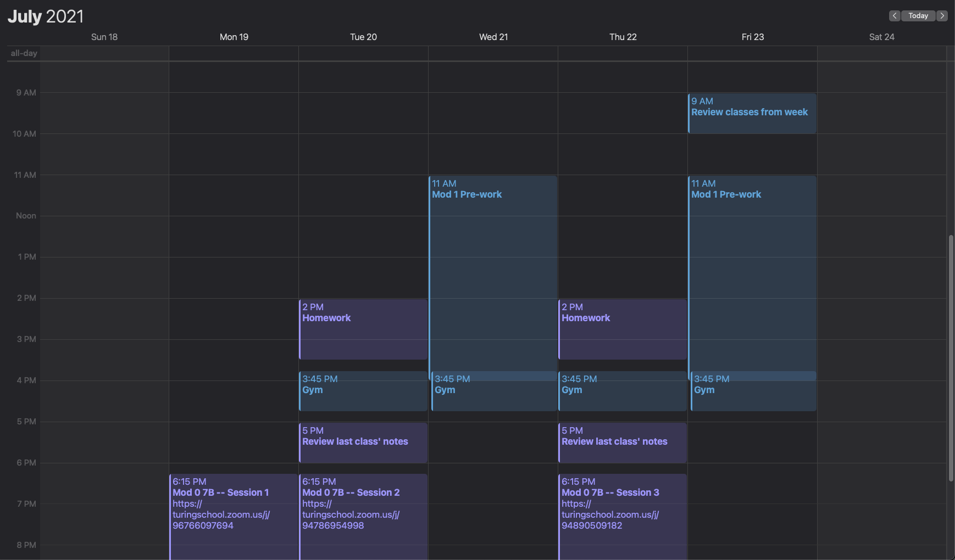Click the 5 PM time label
Image resolution: width=955 pixels, height=560 pixels.
click(x=26, y=422)
